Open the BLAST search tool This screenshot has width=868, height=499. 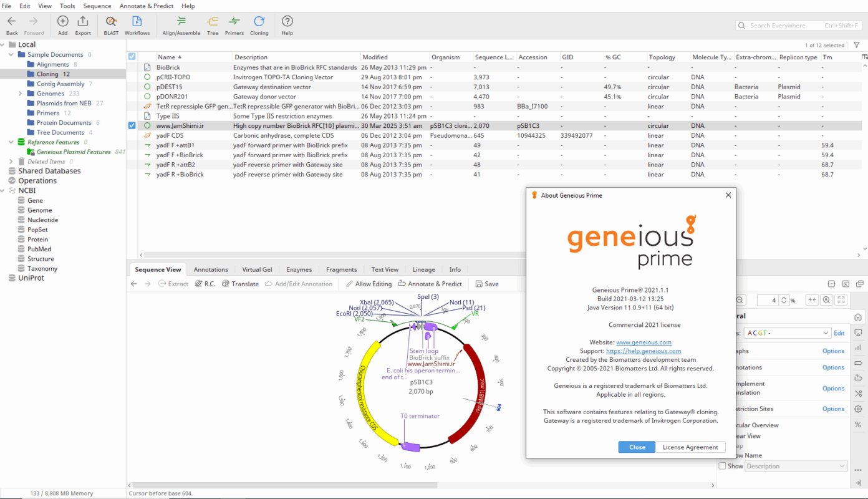[x=111, y=26]
